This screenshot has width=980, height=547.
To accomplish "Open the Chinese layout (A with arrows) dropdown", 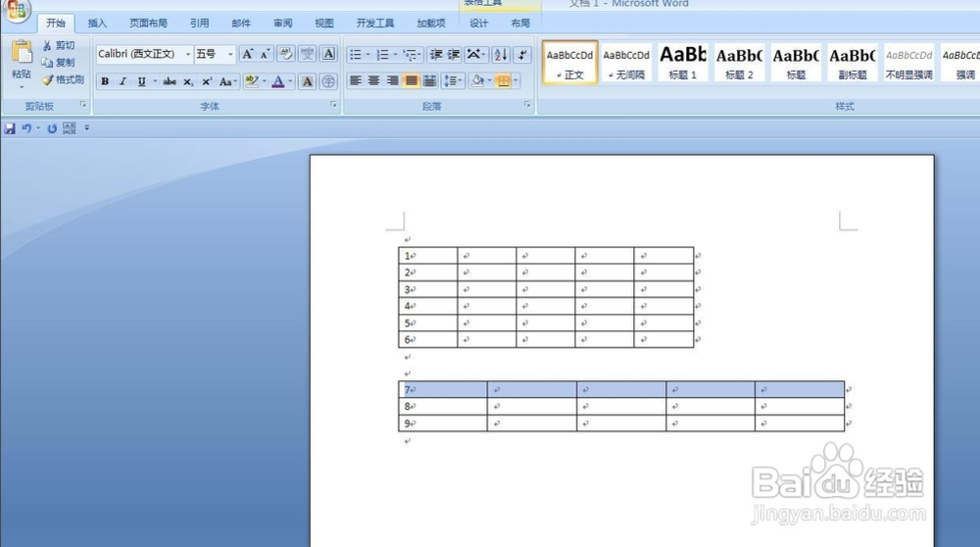I will click(x=475, y=55).
